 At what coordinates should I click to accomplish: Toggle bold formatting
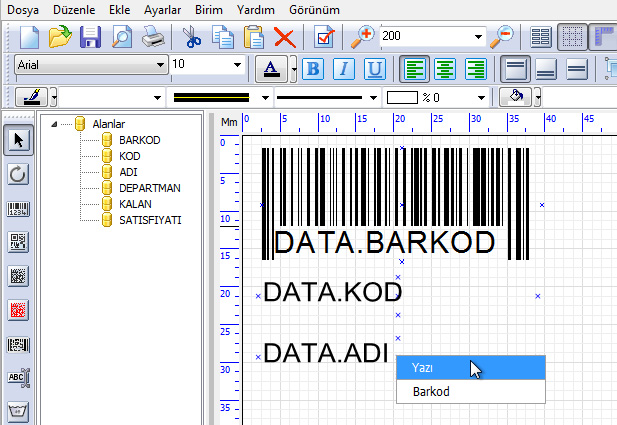[313, 69]
